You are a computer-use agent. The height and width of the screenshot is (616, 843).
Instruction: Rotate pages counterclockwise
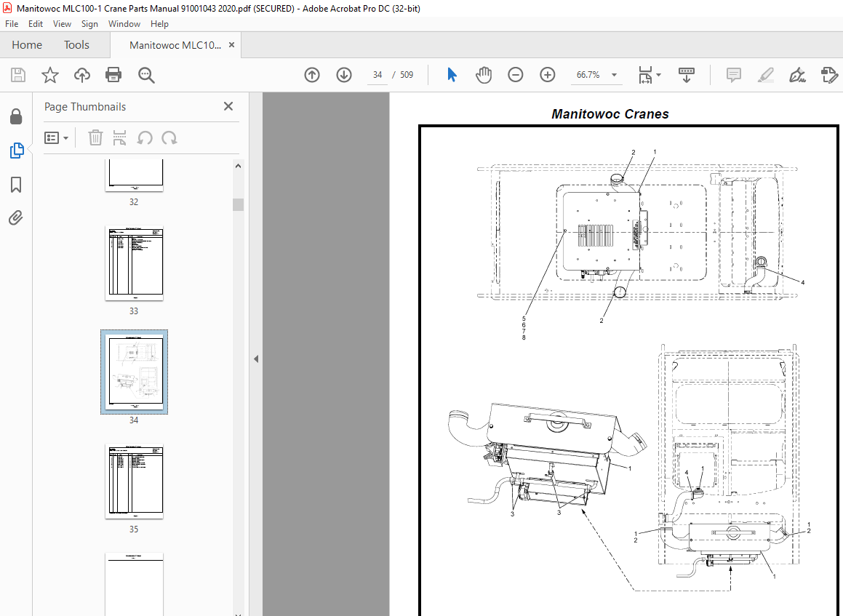145,138
